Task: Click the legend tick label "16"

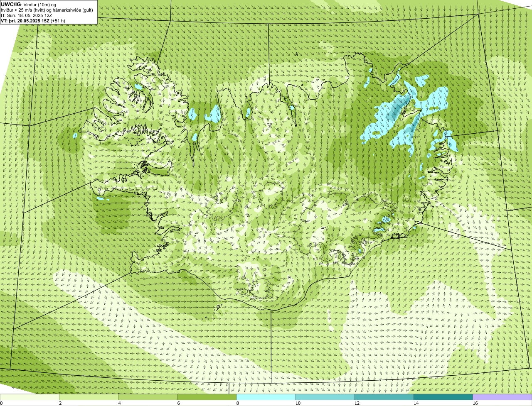Action: pyautogui.click(x=475, y=403)
